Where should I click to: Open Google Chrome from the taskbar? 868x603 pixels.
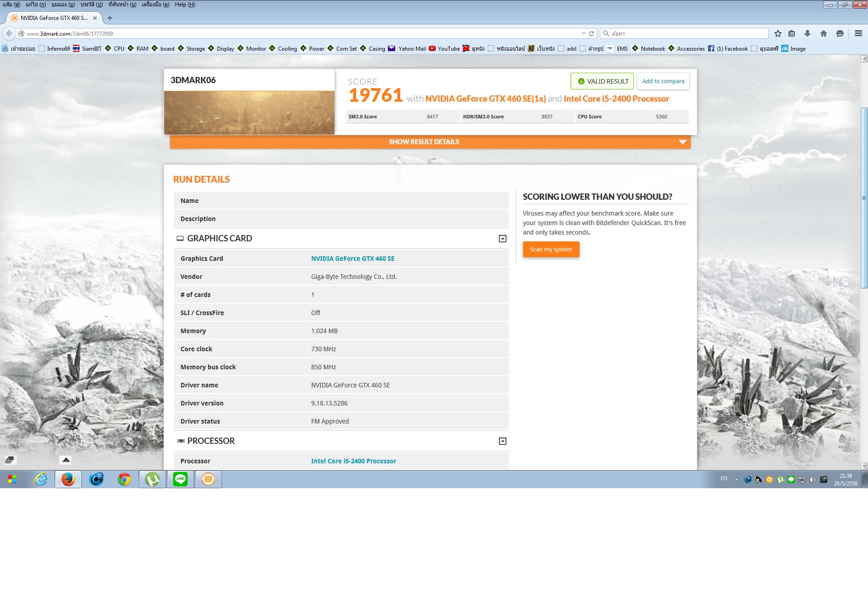(124, 479)
